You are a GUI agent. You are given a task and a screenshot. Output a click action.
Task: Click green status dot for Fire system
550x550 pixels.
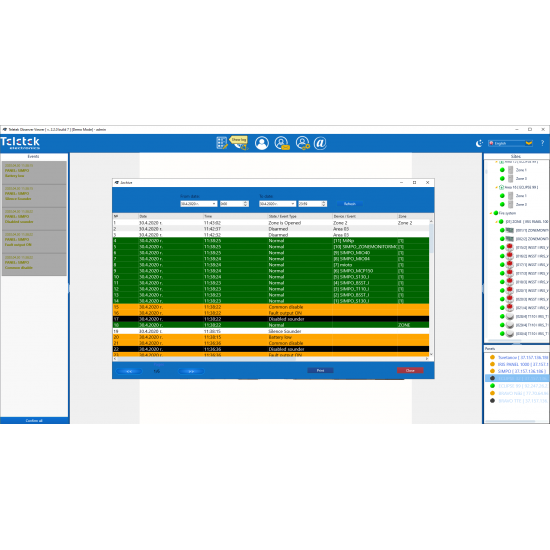click(x=496, y=213)
